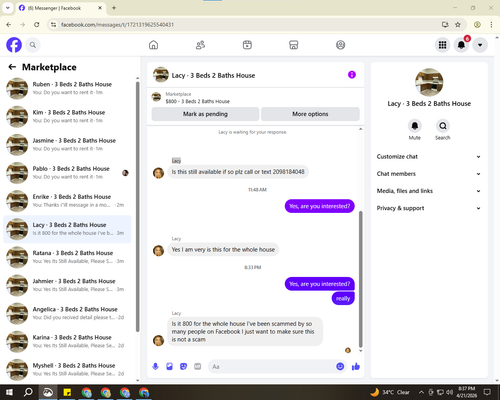Open the Facebook search magnifier

click(33, 45)
